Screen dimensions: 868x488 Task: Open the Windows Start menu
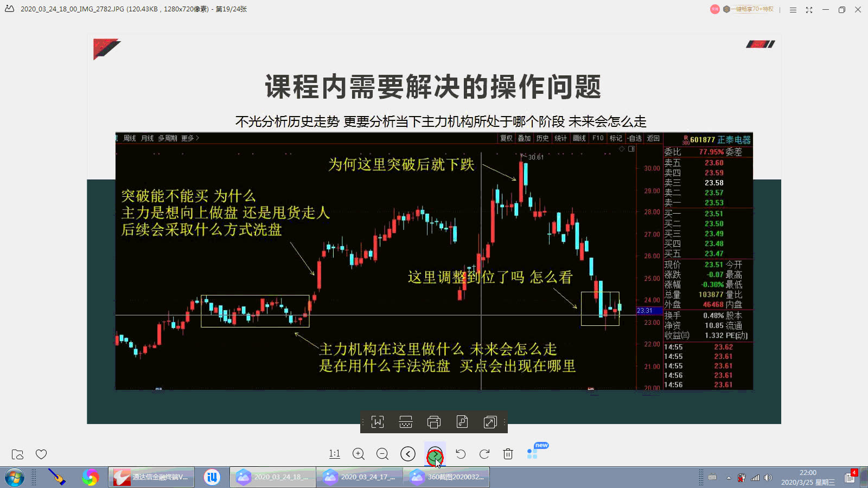pyautogui.click(x=15, y=478)
